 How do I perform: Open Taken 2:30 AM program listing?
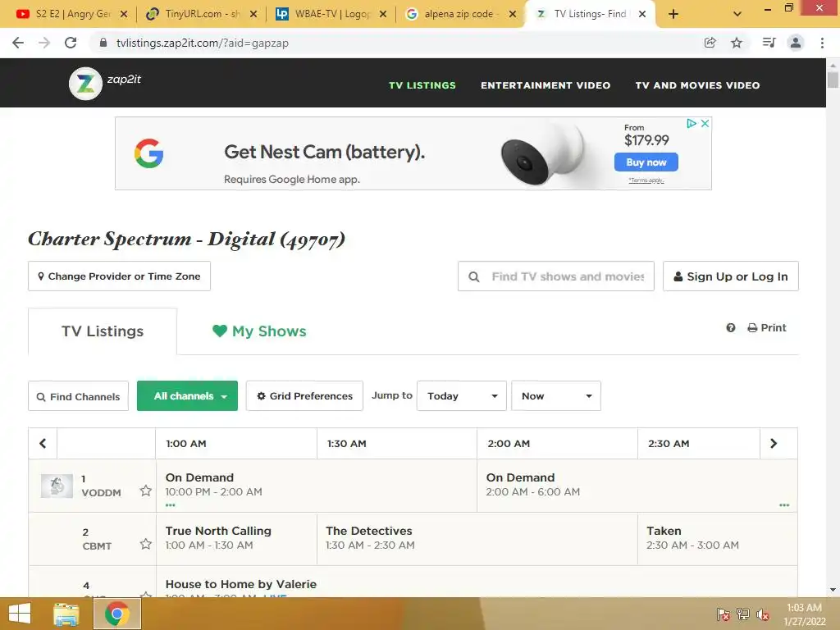click(x=717, y=538)
